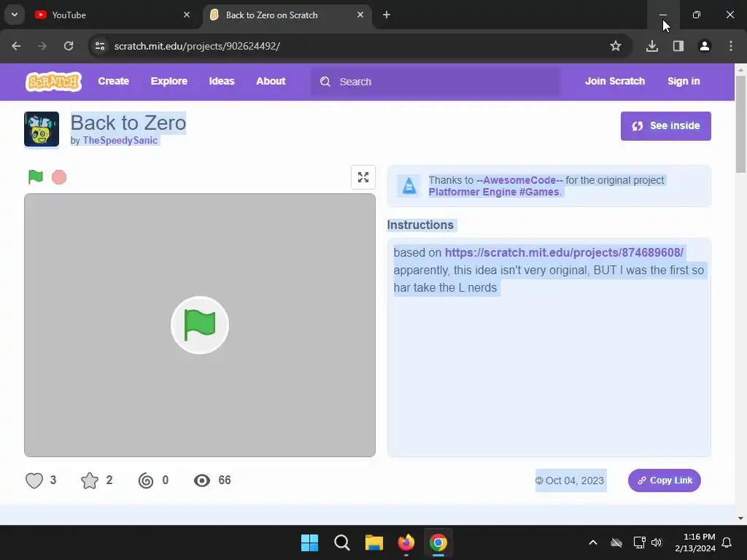Start the project with the large center flag
Viewport: 747px width, 560px height.
tap(200, 325)
